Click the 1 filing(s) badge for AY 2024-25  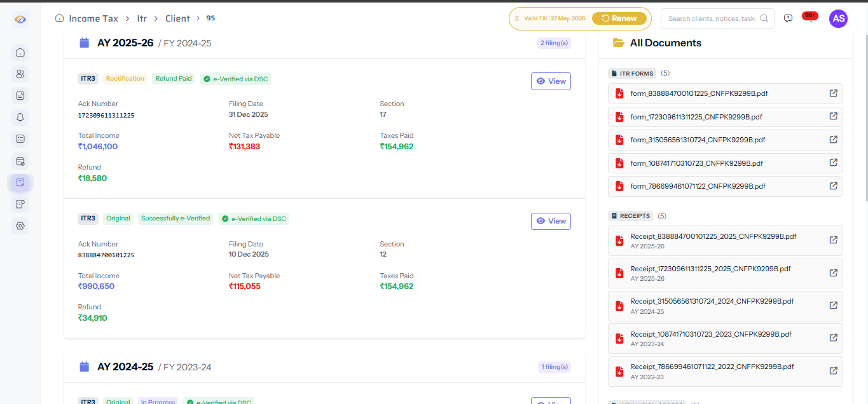555,367
